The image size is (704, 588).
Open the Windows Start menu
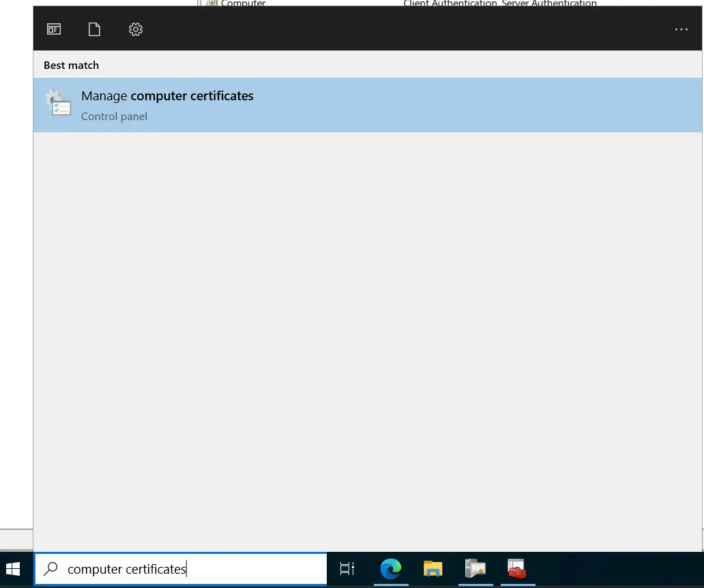(13, 569)
